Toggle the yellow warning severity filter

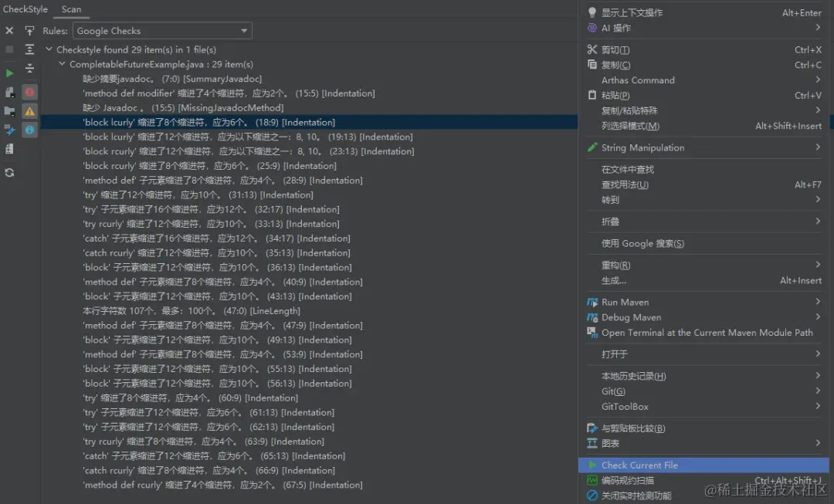point(30,111)
